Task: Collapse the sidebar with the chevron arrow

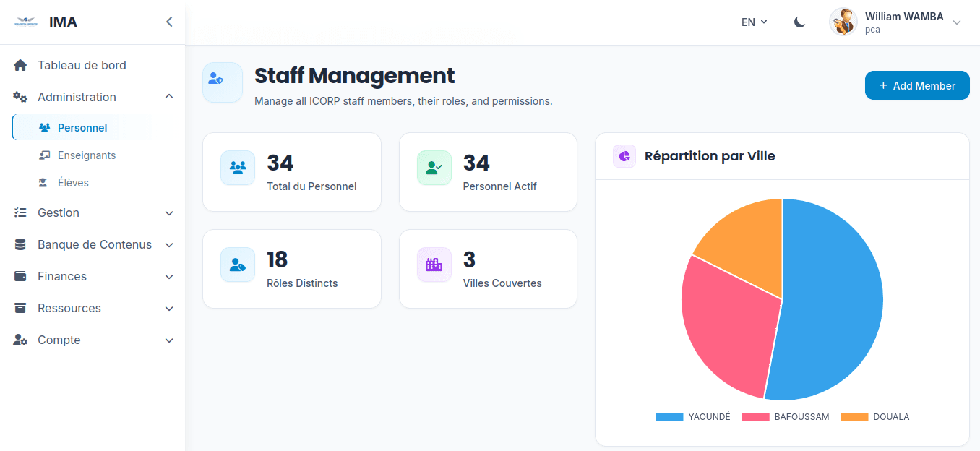Action: pos(169,22)
